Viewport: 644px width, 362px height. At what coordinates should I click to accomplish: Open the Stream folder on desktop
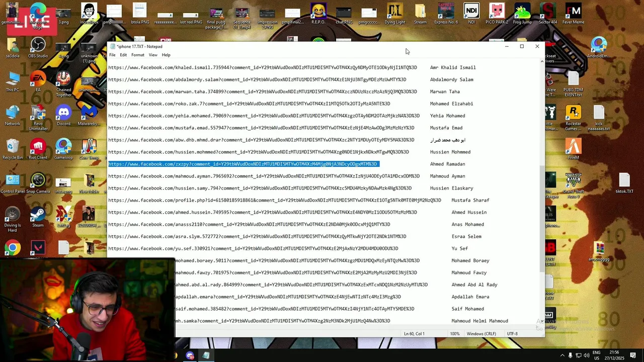[420, 14]
